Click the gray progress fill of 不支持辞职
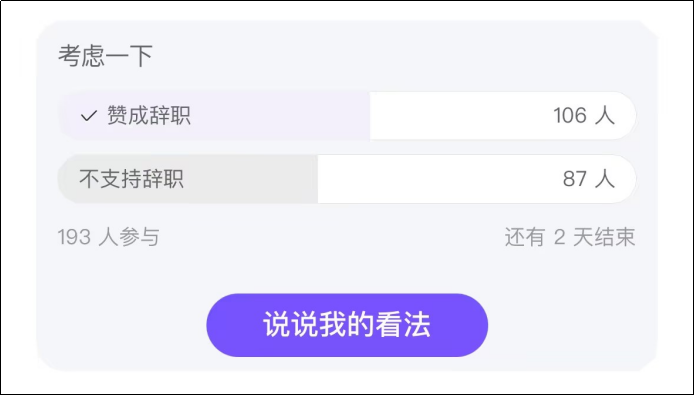The width and height of the screenshot is (695, 396). [x=187, y=179]
